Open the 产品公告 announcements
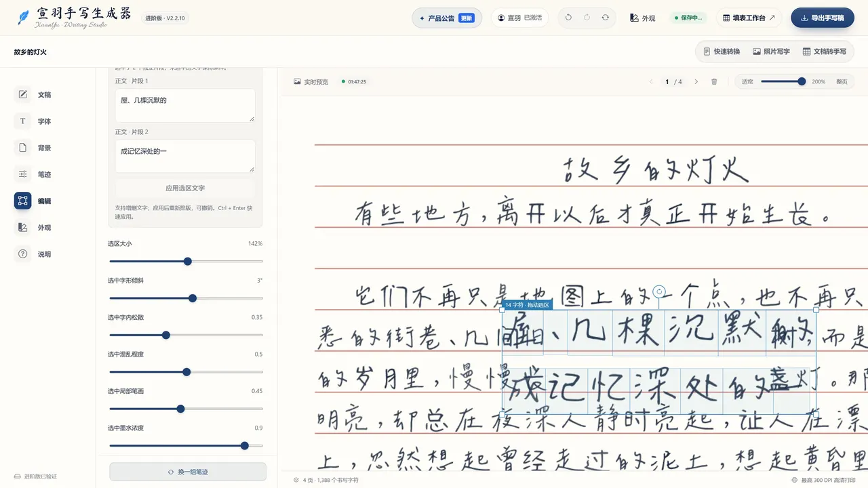 (447, 18)
